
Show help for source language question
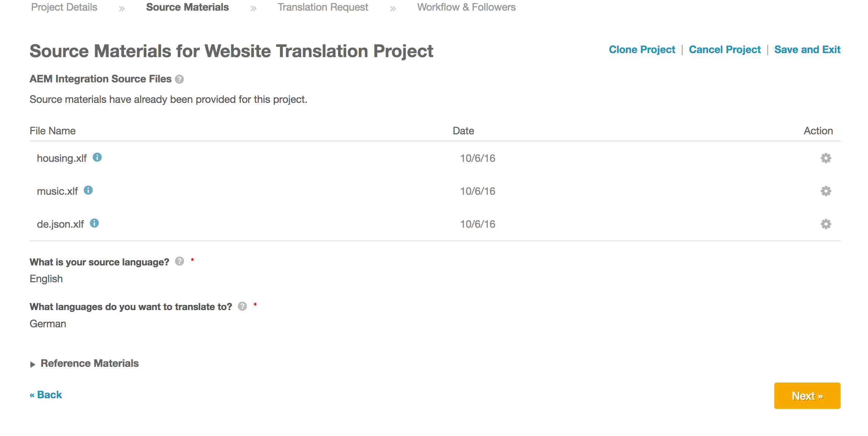179,261
